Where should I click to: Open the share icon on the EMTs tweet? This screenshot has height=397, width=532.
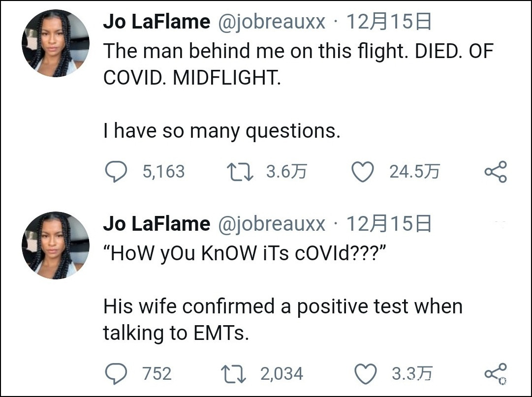pos(495,374)
